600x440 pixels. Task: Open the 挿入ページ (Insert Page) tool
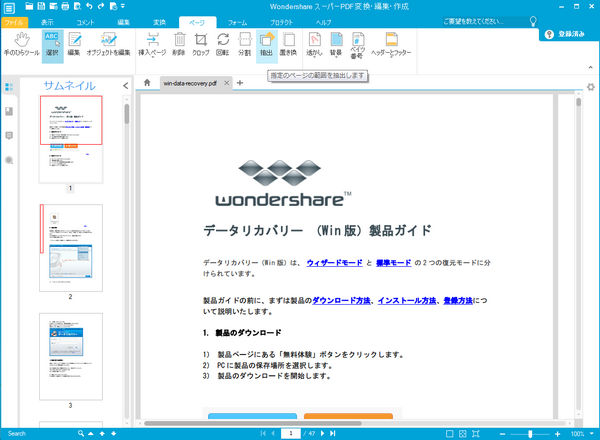coord(152,45)
